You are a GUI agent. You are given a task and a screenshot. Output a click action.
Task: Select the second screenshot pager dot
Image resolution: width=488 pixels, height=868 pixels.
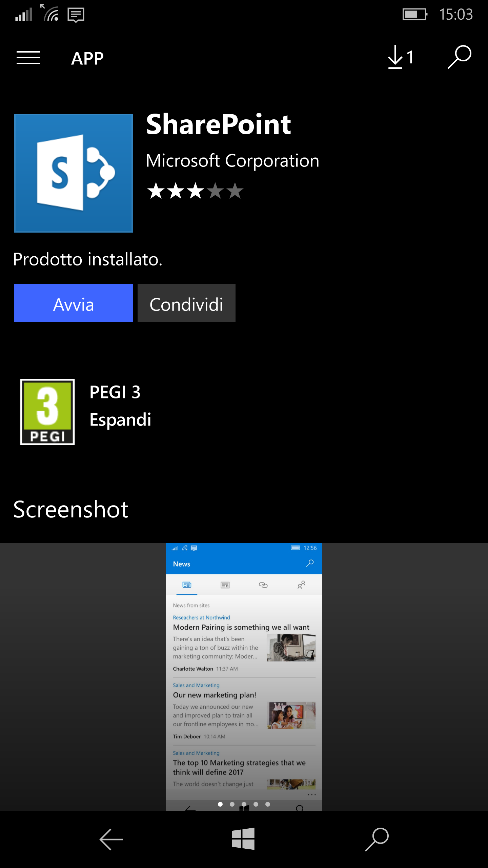click(x=232, y=804)
